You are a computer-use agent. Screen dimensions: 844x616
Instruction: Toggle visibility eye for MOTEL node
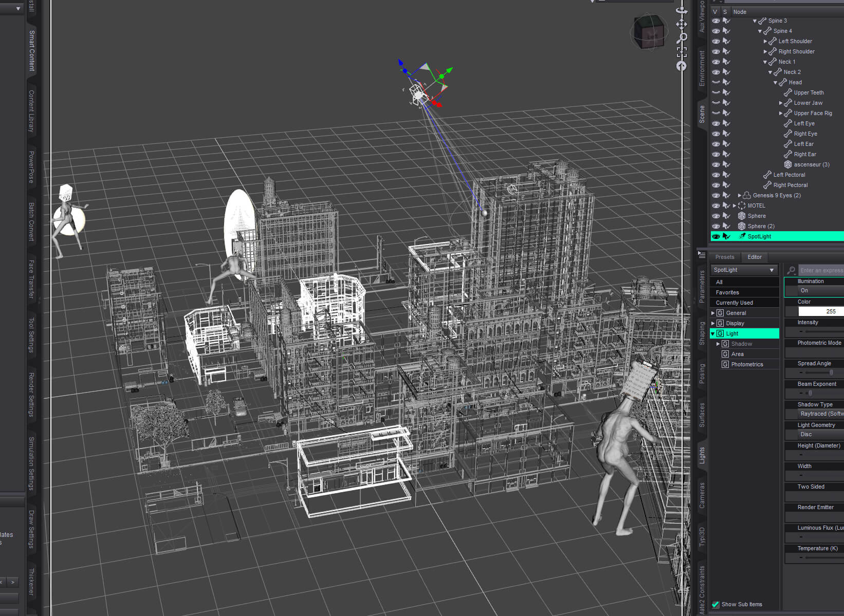(715, 206)
